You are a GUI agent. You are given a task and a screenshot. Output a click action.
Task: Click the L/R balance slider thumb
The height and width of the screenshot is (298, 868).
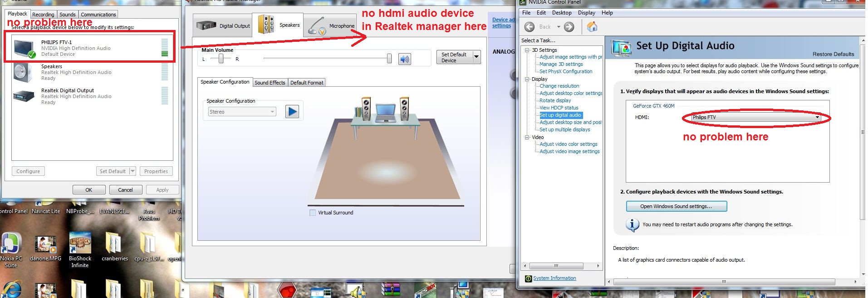221,59
